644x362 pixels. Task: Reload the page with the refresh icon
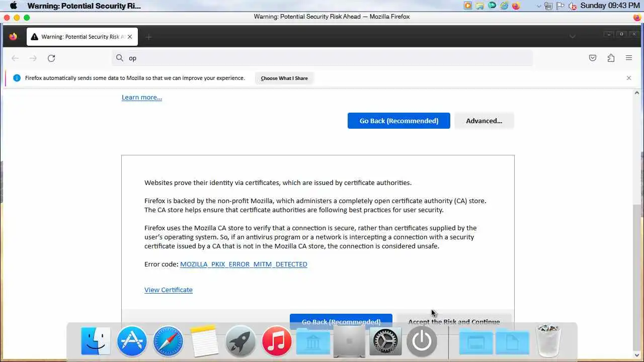[51, 58]
